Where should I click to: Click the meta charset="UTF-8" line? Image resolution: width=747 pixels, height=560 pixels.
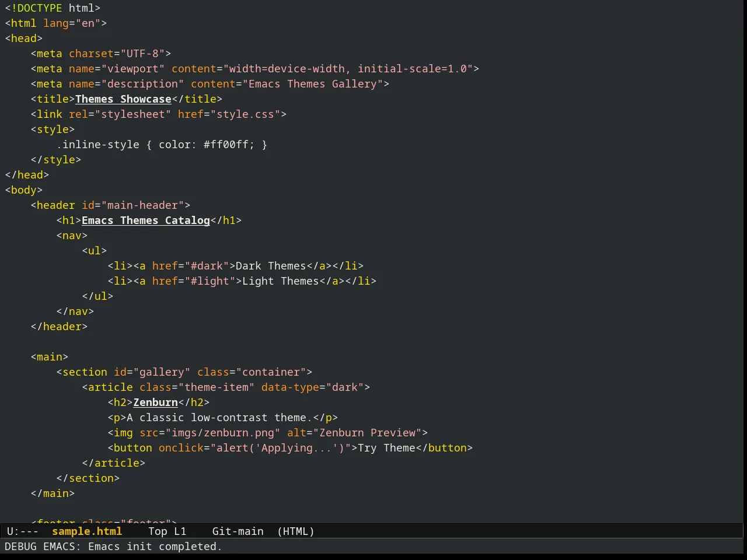coord(101,54)
